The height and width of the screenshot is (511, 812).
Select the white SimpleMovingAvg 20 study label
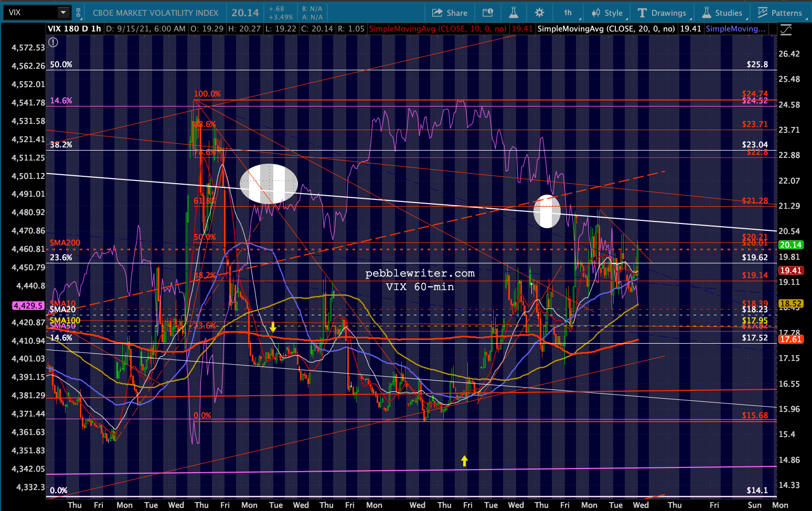[x=606, y=29]
